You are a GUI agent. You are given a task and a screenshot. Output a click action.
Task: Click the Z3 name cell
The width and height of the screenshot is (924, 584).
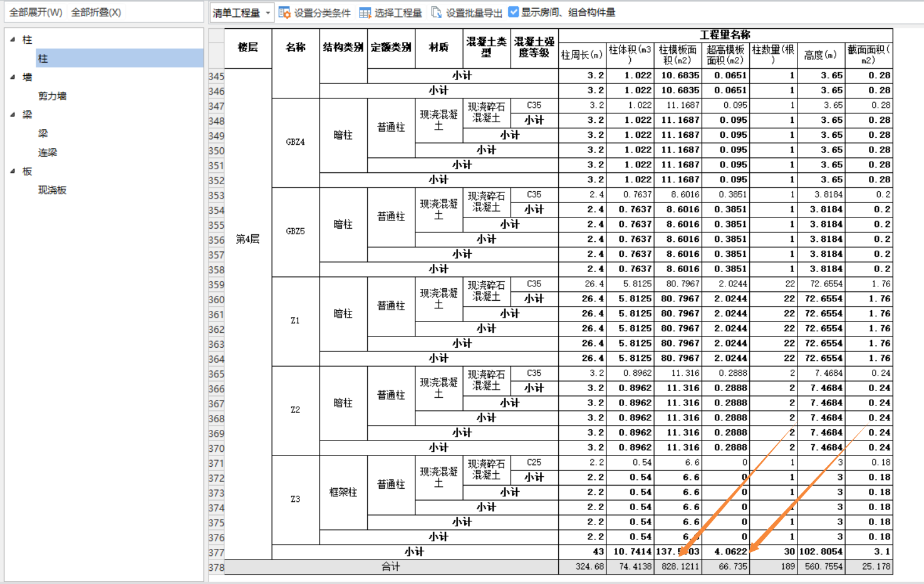[x=296, y=499]
